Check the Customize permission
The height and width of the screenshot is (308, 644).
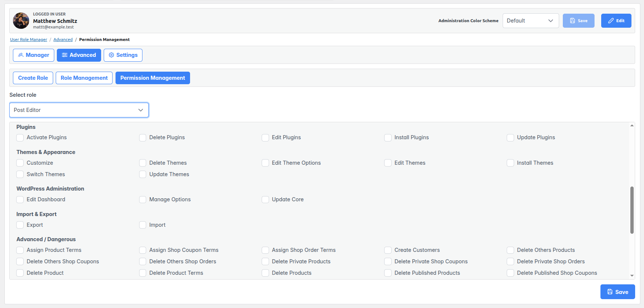pyautogui.click(x=20, y=163)
